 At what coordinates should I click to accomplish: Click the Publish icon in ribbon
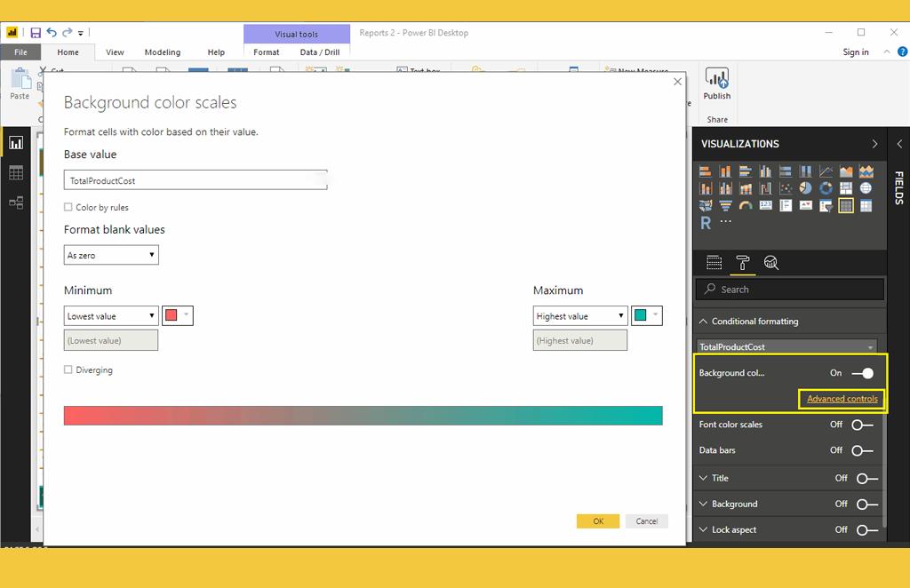716,84
